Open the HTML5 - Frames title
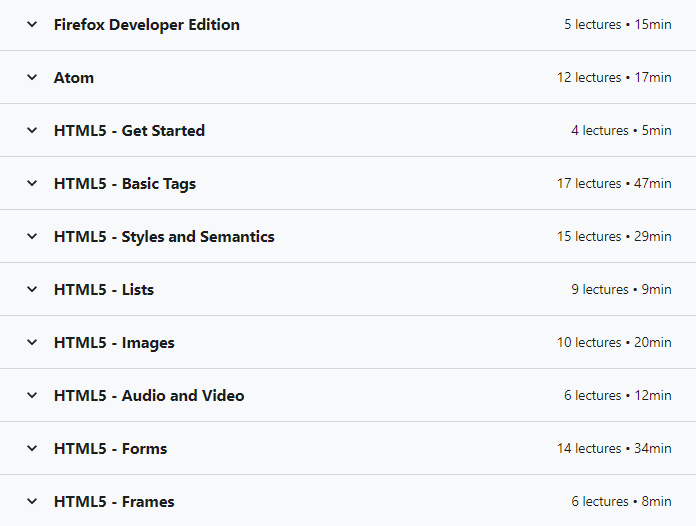The height and width of the screenshot is (526, 696). [114, 502]
